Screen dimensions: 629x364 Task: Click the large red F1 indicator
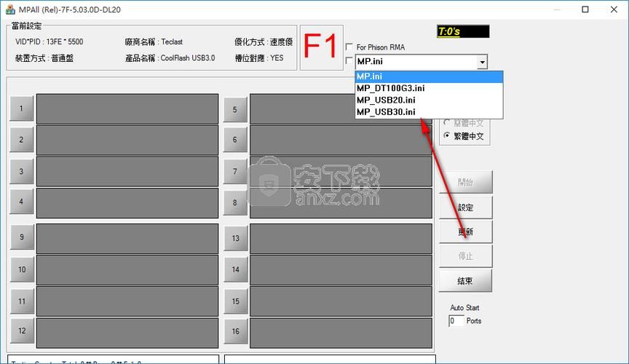click(321, 47)
